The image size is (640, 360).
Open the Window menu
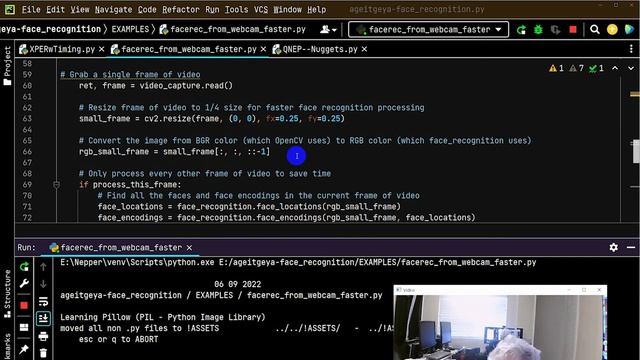[x=287, y=9]
